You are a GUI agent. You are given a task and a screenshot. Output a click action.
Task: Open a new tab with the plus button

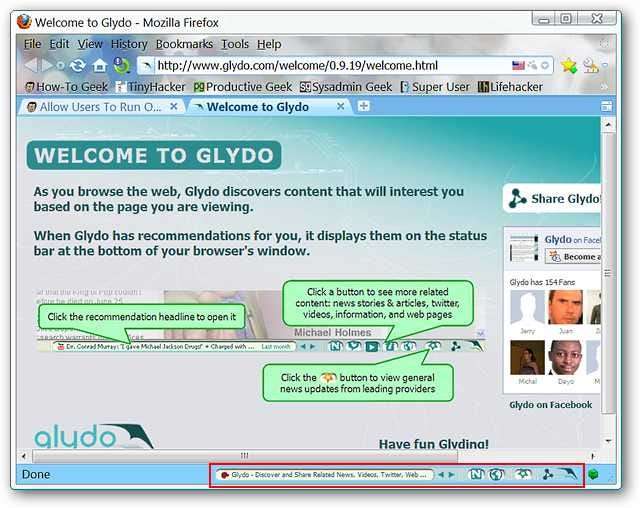[x=364, y=106]
